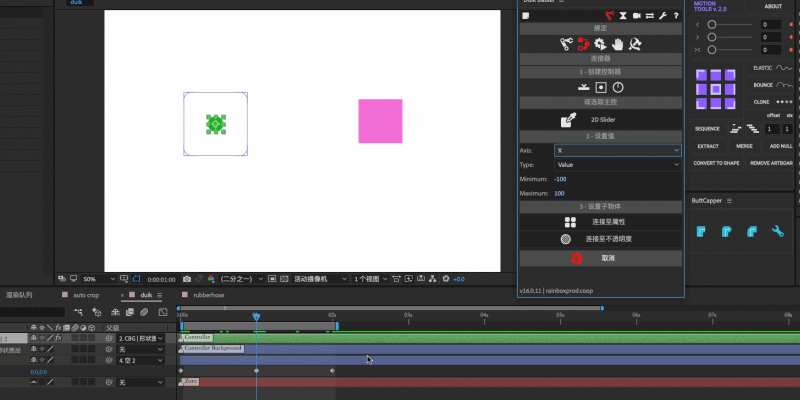Open the 1个视图 view layout dropdown
Image resolution: width=800 pixels, height=400 pixels.
coord(371,279)
